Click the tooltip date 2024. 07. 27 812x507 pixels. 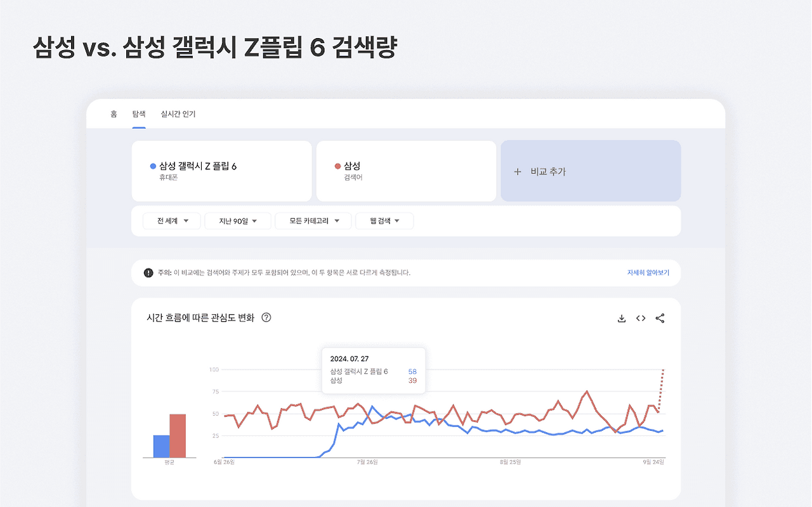pos(350,359)
